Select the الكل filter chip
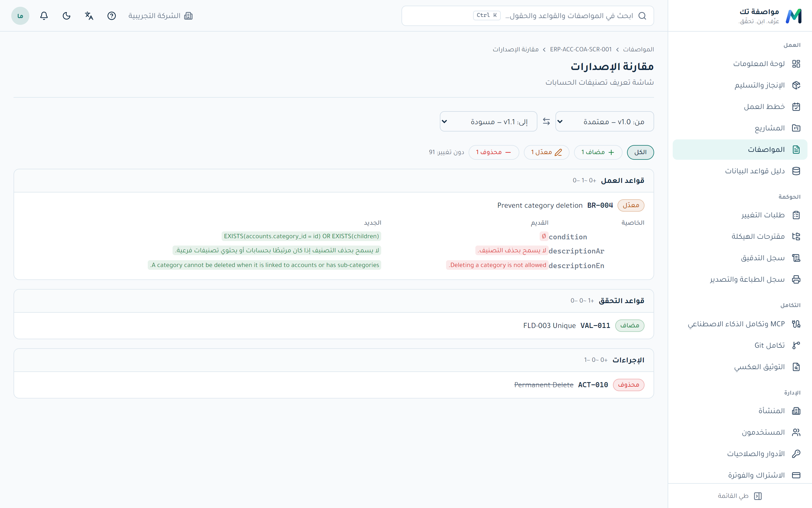The image size is (812, 508). tap(640, 152)
